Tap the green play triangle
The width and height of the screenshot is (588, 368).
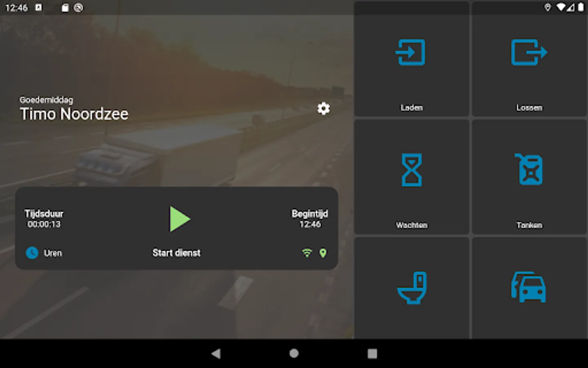click(x=180, y=219)
